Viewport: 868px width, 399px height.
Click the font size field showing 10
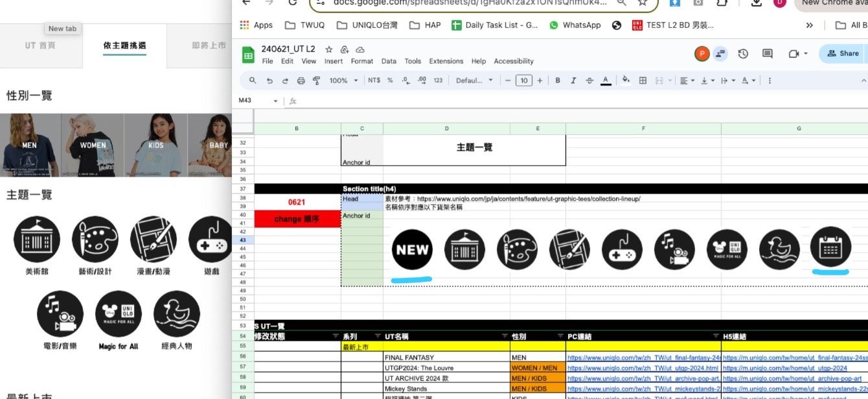tap(523, 81)
